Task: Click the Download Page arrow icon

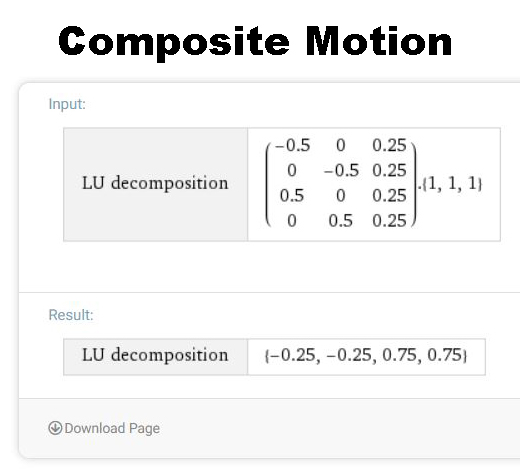Action: point(55,428)
